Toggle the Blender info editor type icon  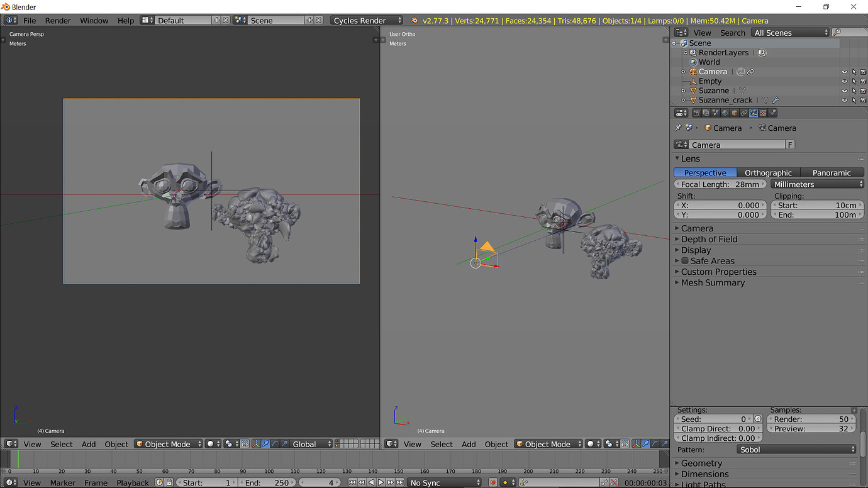pos(10,20)
